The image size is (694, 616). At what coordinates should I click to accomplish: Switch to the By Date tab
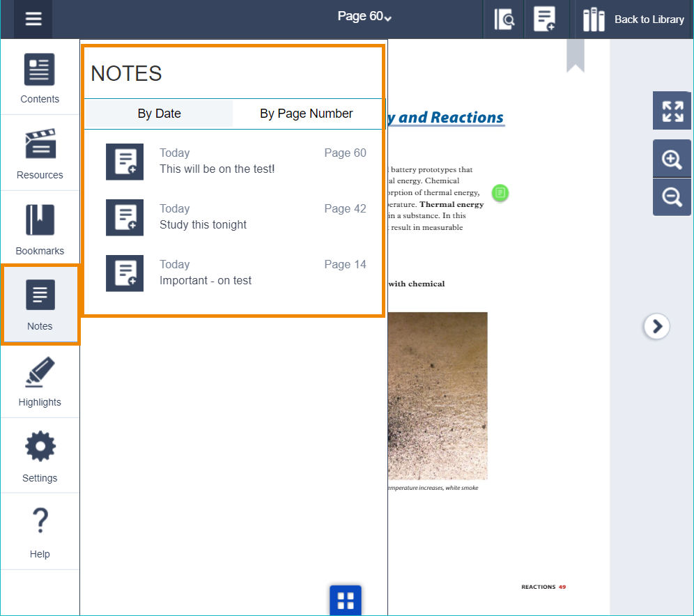[159, 114]
